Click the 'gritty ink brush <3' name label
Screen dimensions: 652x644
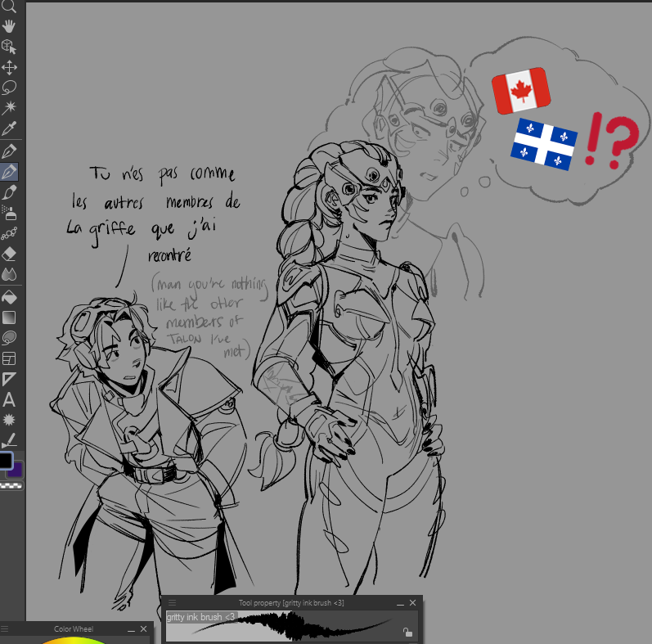click(201, 617)
